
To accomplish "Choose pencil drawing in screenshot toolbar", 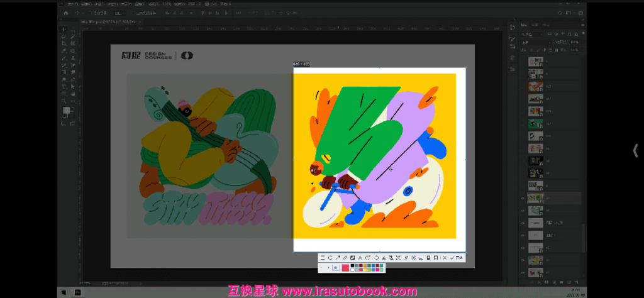I will (x=345, y=258).
